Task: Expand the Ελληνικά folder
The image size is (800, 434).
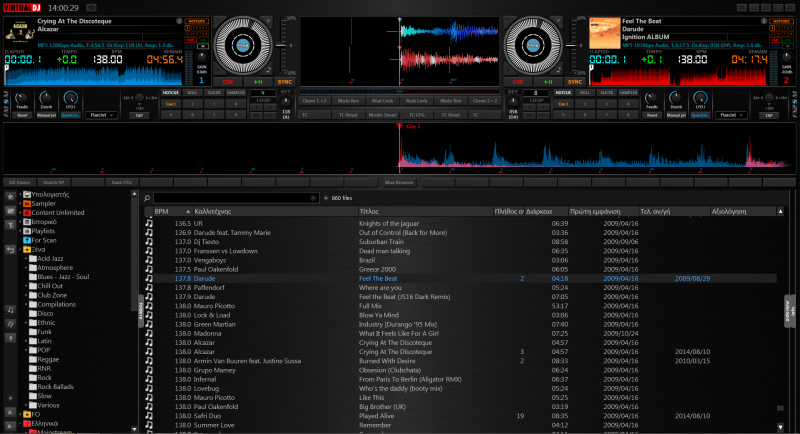Action: click(x=20, y=424)
